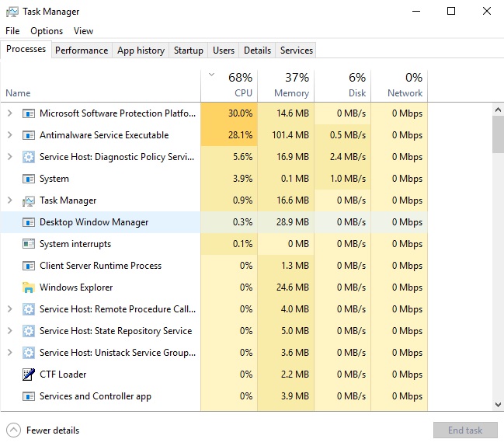Expand the Microsoft Software Protection Platform row

9,113
